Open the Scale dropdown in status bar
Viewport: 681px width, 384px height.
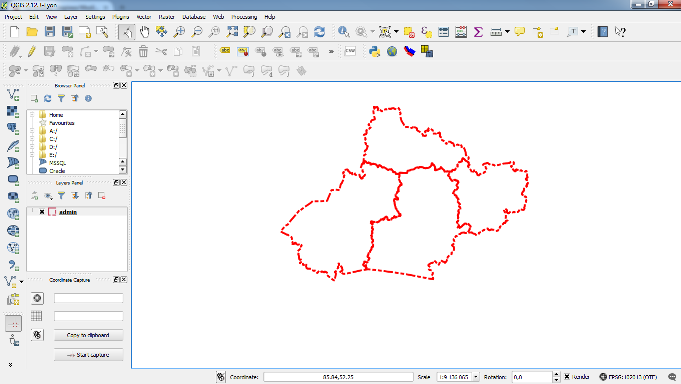[x=476, y=377]
